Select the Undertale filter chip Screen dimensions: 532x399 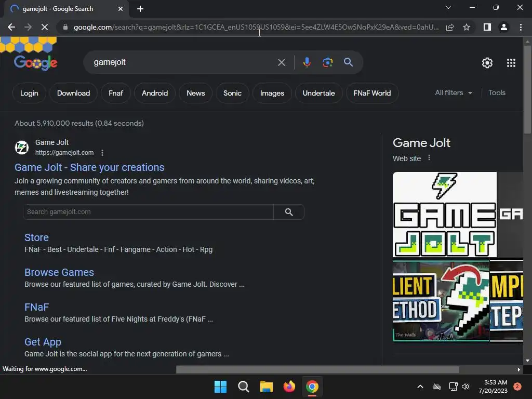click(318, 93)
